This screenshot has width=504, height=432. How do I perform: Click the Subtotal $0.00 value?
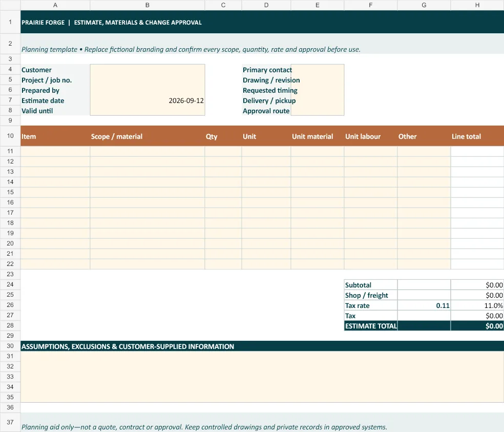[x=477, y=285]
